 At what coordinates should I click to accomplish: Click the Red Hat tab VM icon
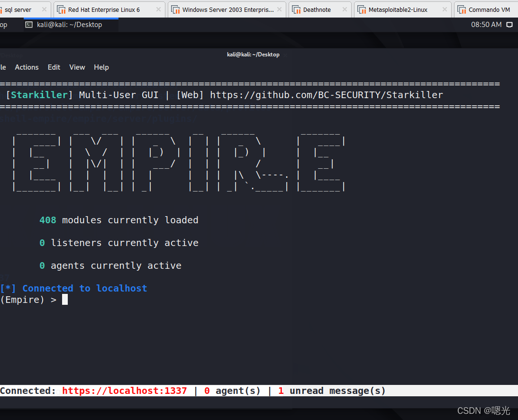coord(61,10)
